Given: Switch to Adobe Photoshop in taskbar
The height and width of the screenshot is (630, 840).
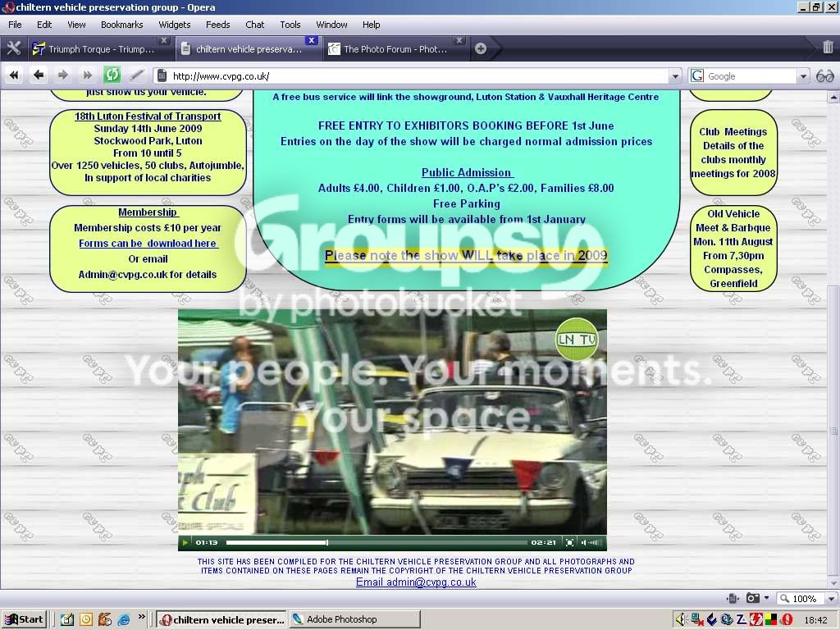Looking at the screenshot, I should pos(355,620).
